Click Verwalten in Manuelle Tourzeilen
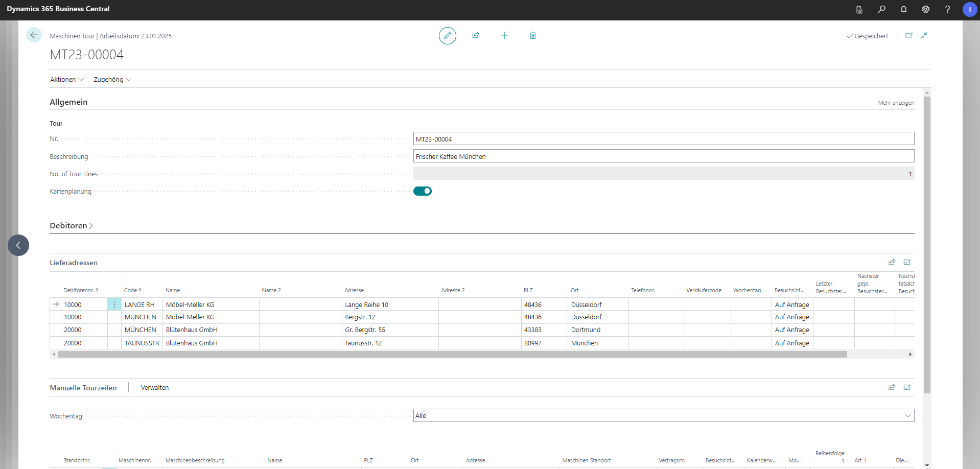This screenshot has width=980, height=469. coord(154,388)
